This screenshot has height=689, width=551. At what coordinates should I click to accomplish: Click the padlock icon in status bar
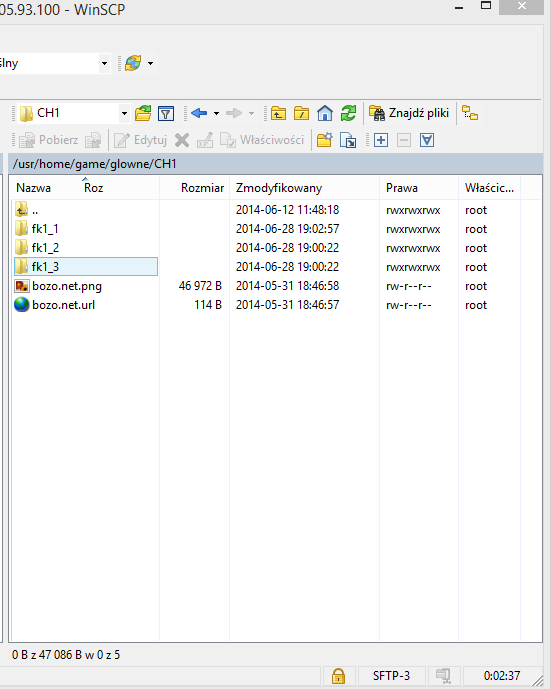(338, 676)
